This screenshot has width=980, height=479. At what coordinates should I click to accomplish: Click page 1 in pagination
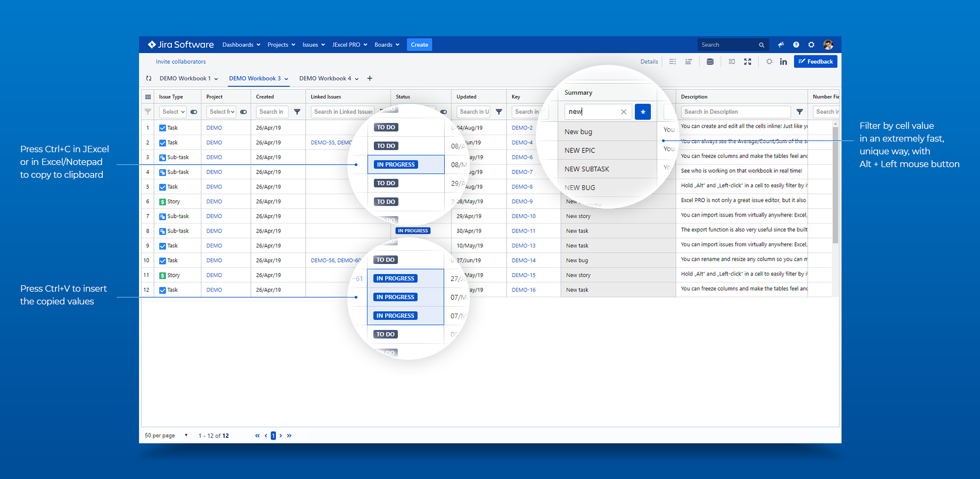click(273, 435)
